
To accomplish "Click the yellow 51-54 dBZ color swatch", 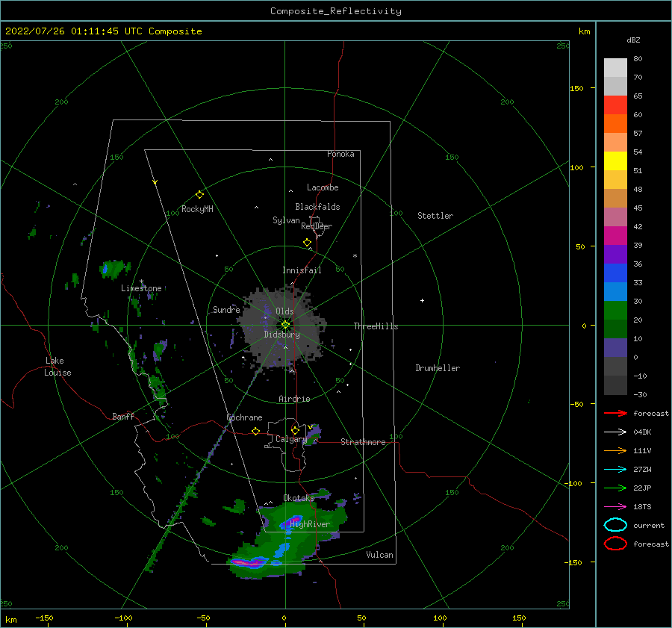I will 615,161.
